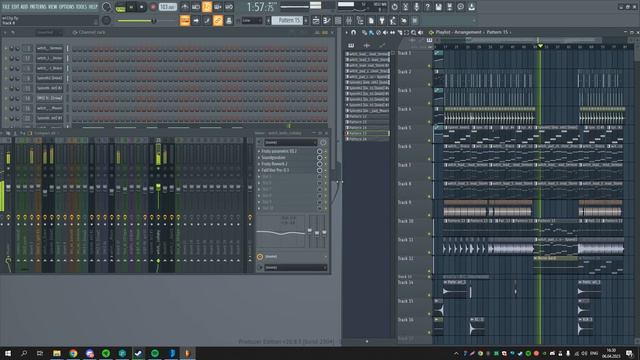Open the TOOLS menu
640x360 pixels.
81,7
